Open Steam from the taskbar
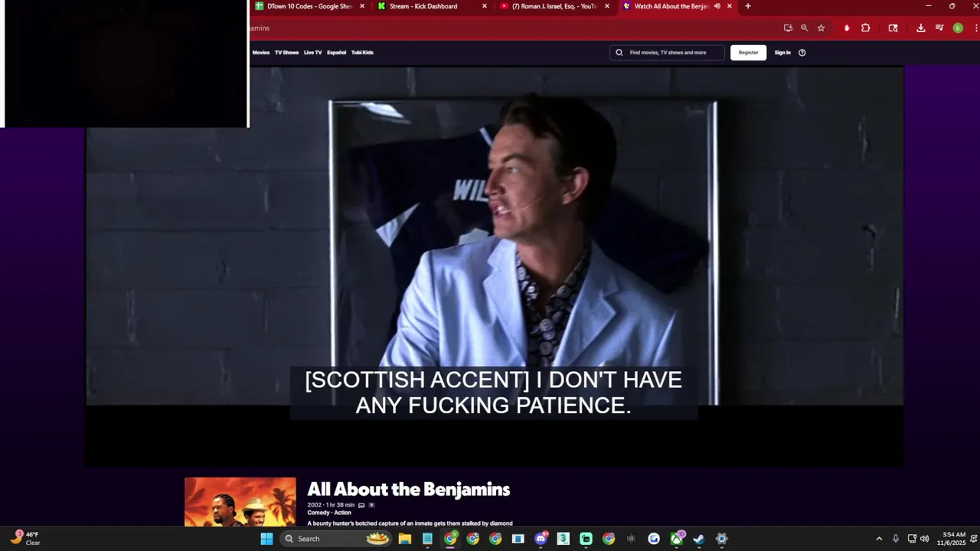 (x=698, y=539)
